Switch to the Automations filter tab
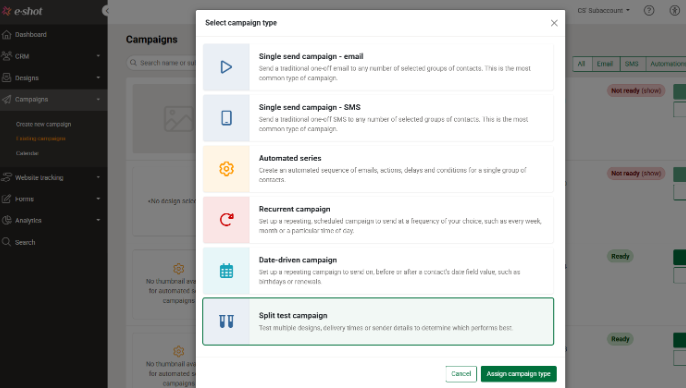This screenshot has height=388, width=686. [x=666, y=64]
